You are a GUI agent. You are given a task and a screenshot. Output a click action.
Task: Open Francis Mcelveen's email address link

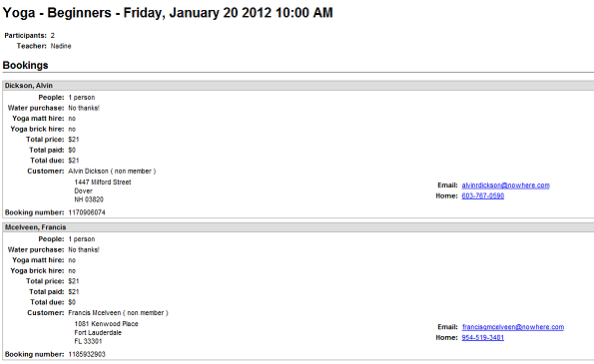513,327
